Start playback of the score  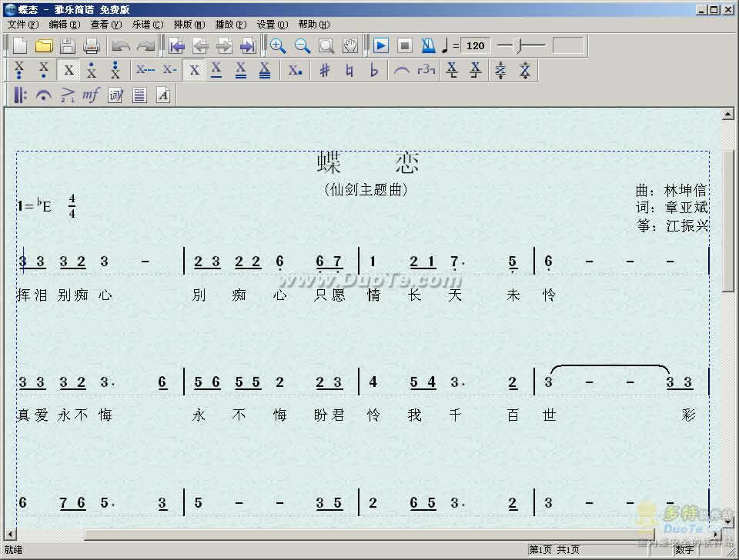(381, 45)
